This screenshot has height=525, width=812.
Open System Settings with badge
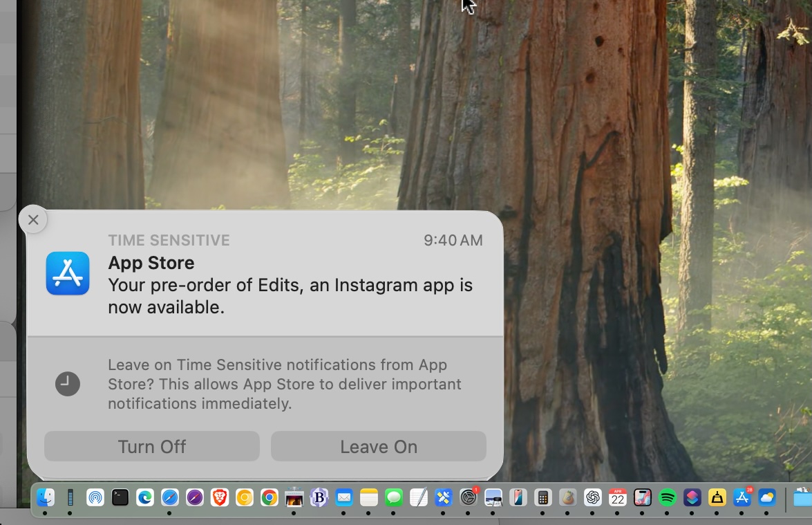tap(469, 497)
